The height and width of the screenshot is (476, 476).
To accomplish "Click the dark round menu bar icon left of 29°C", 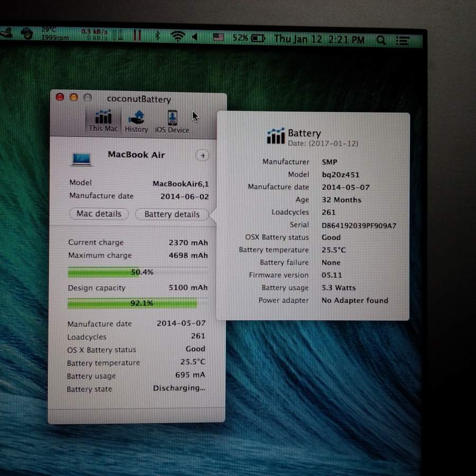I will click(27, 33).
